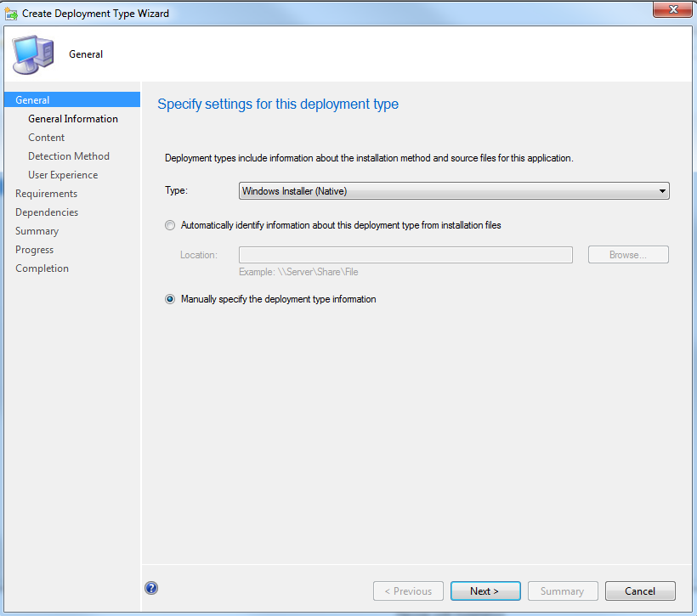This screenshot has width=697, height=616.
Task: Select the General Information step
Action: (73, 118)
